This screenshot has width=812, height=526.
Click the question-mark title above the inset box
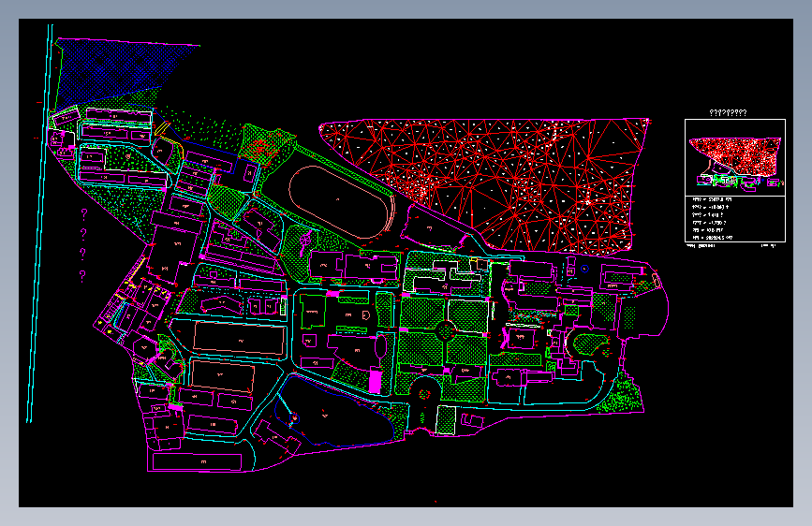coord(728,112)
